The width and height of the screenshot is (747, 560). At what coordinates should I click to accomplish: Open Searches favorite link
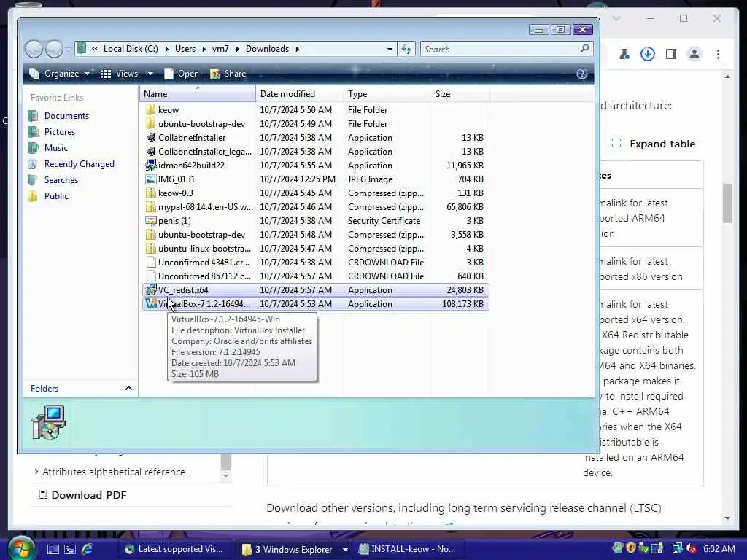(61, 180)
